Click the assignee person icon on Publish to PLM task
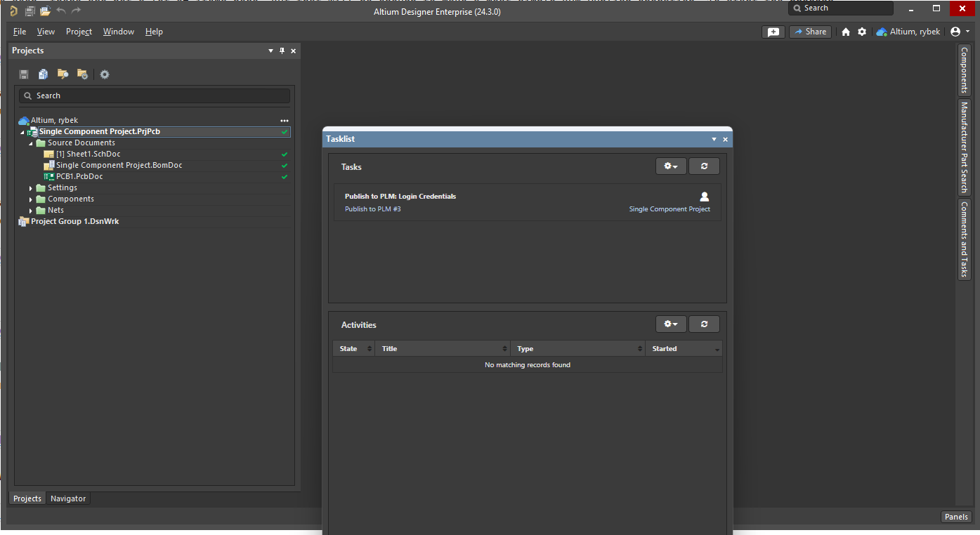The height and width of the screenshot is (535, 980). pos(705,197)
